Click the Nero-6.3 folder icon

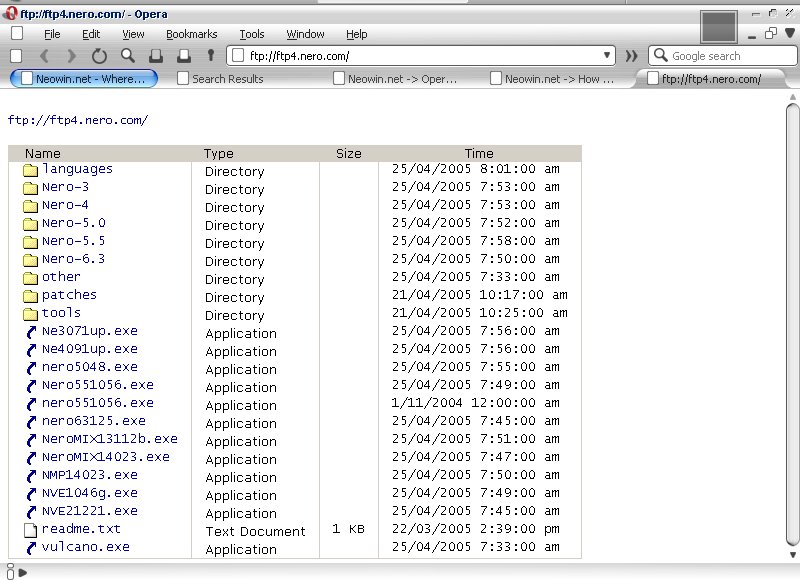tap(30, 260)
